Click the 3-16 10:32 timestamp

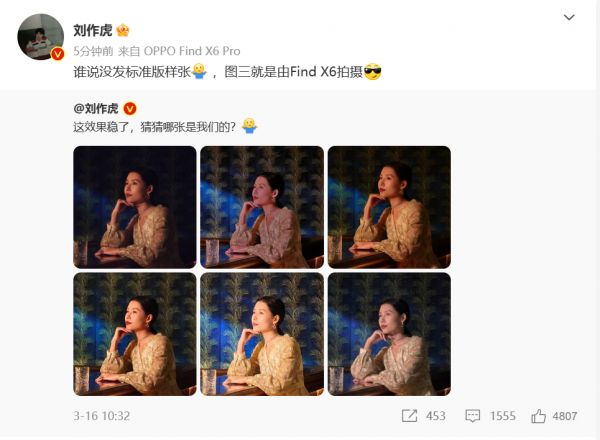pyautogui.click(x=102, y=416)
